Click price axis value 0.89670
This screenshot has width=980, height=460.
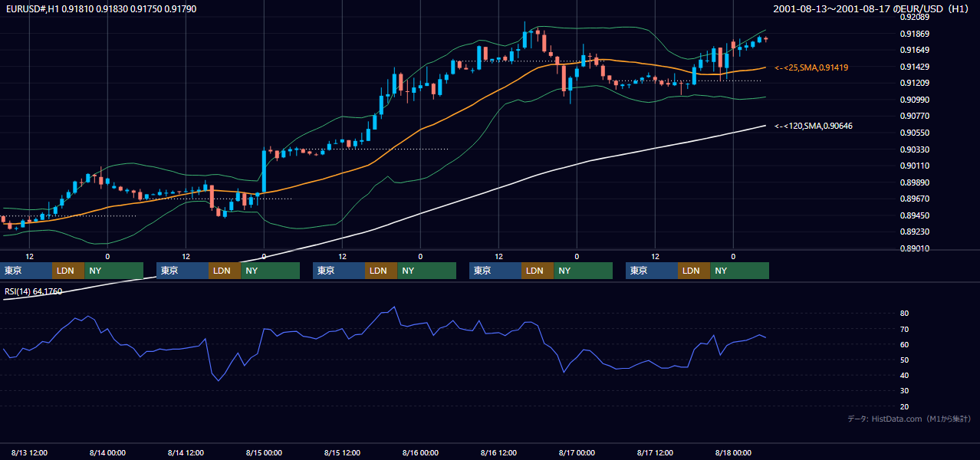(914, 199)
